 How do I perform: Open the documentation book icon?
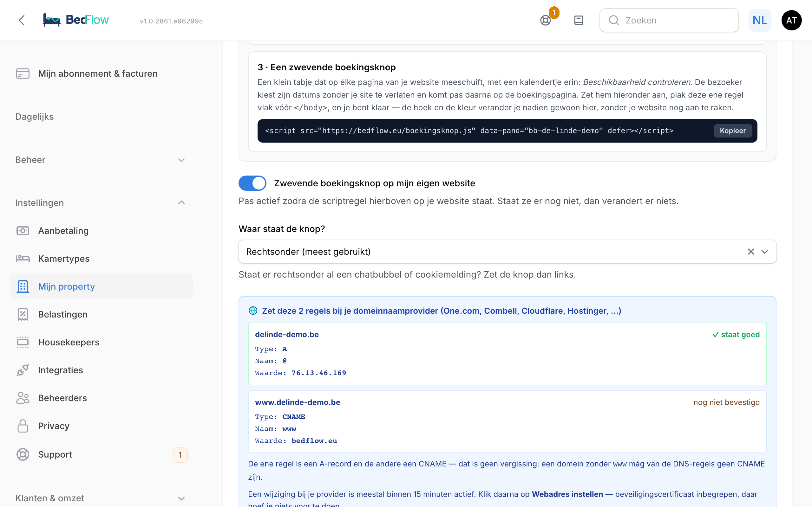(x=579, y=21)
